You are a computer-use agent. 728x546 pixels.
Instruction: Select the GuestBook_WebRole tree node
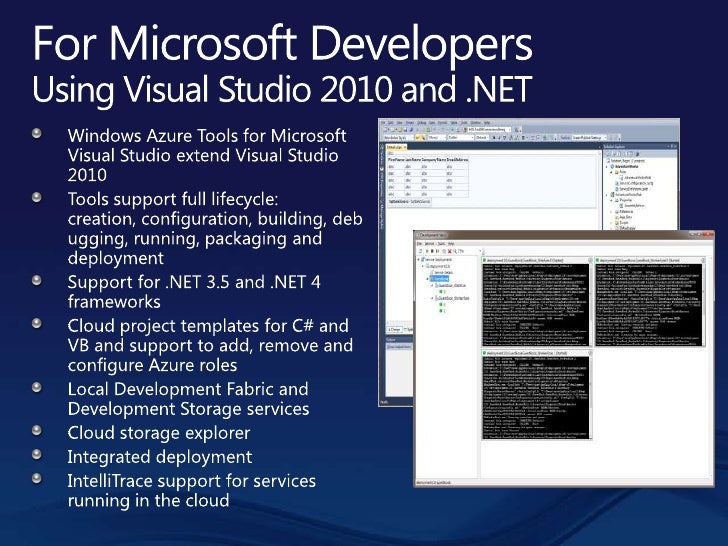[x=450, y=286]
